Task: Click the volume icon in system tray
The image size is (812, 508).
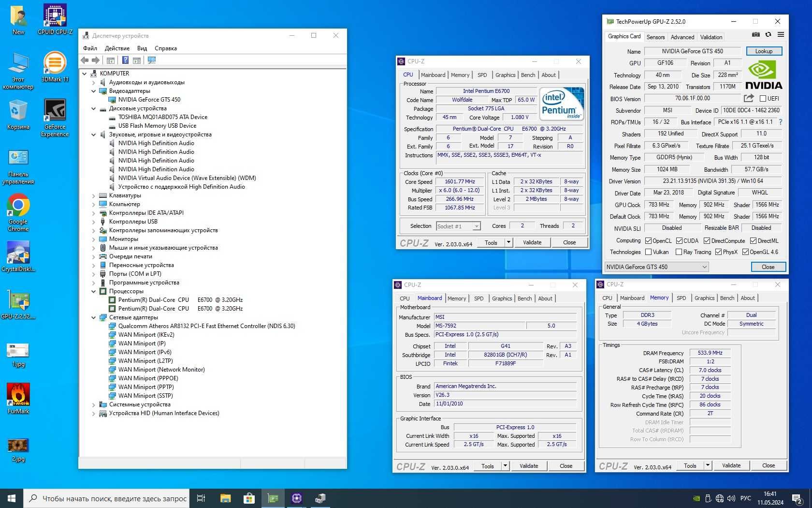Action: coord(731,498)
